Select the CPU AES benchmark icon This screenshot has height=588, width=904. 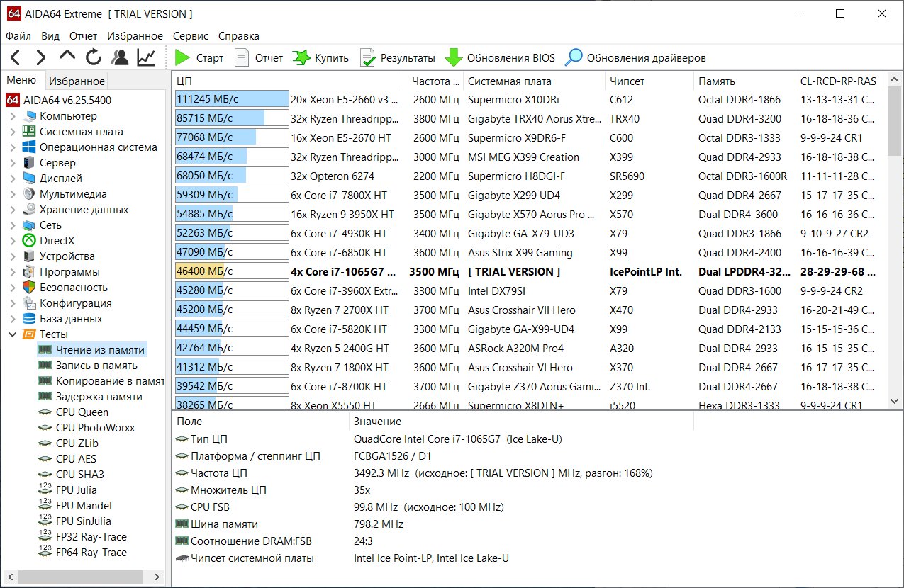pos(45,459)
